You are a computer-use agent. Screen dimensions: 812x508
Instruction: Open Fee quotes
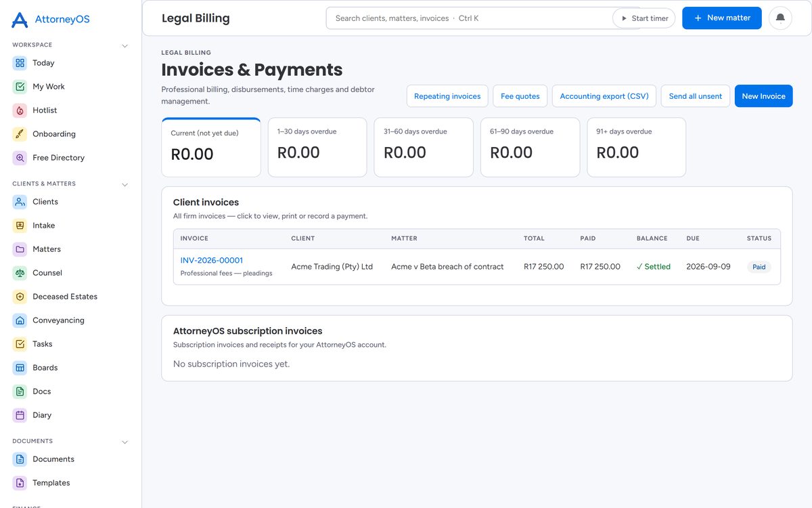pos(520,96)
